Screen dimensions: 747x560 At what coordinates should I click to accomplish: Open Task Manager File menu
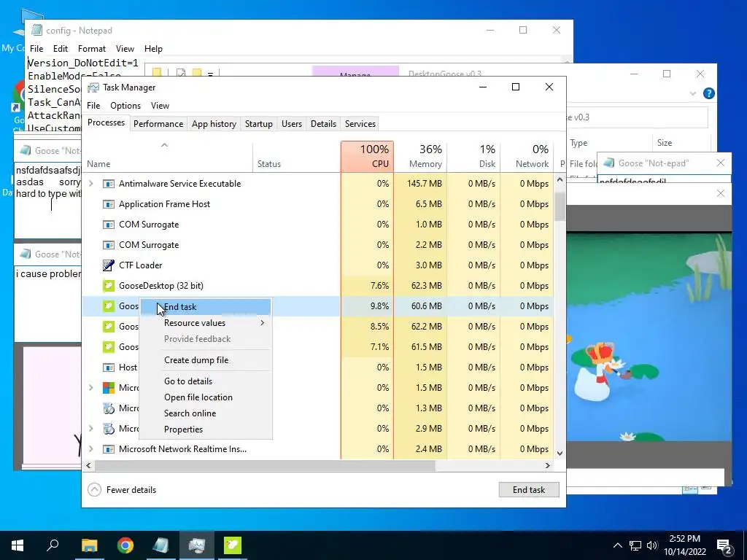click(x=93, y=106)
